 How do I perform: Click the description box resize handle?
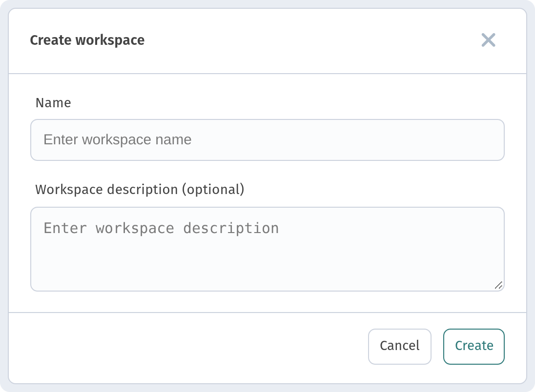click(498, 285)
